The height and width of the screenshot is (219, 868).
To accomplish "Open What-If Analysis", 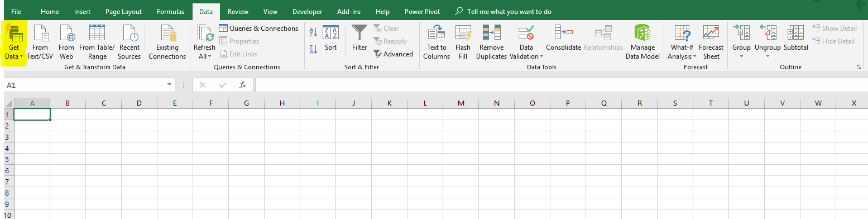I will [x=682, y=42].
